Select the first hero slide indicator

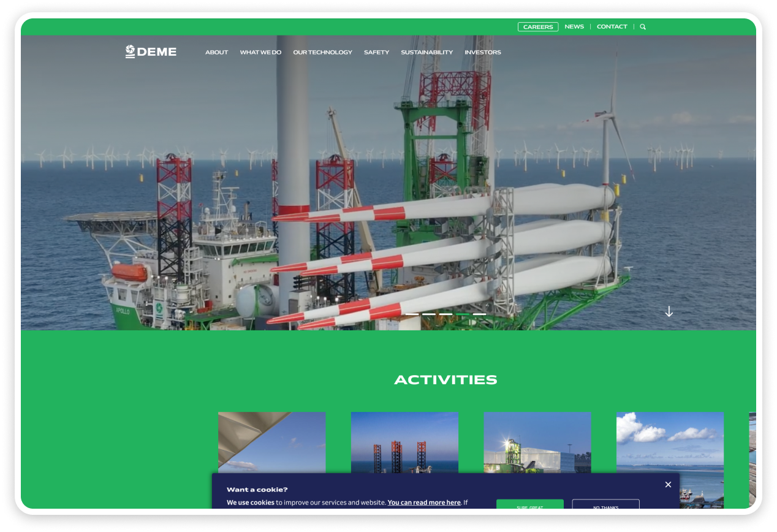(x=412, y=314)
